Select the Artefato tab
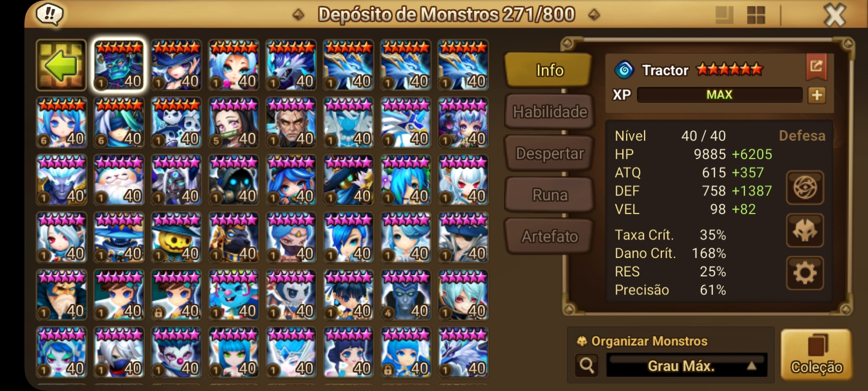This screenshot has width=868, height=391. [x=550, y=236]
